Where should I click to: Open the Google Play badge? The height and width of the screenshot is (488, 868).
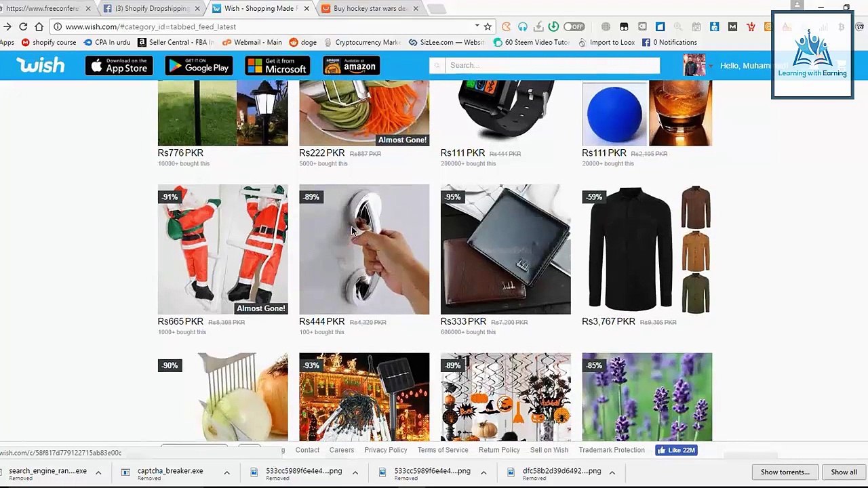pos(199,66)
